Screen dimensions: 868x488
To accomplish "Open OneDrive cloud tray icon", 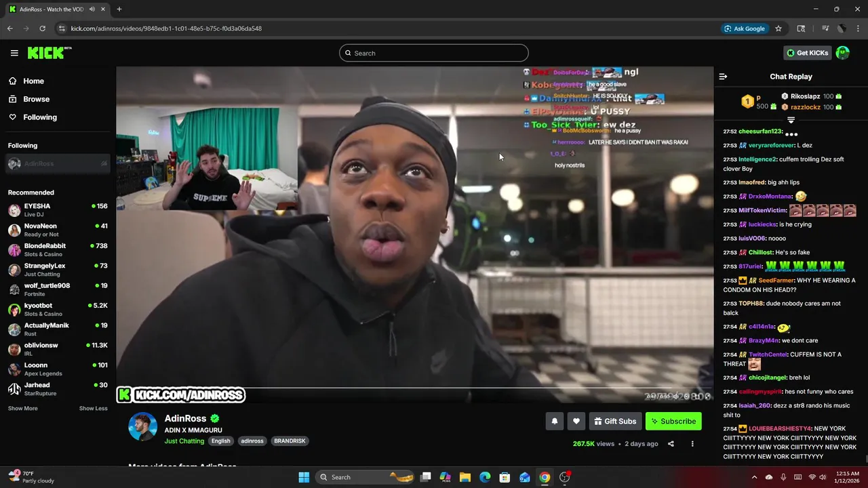I will tap(769, 477).
